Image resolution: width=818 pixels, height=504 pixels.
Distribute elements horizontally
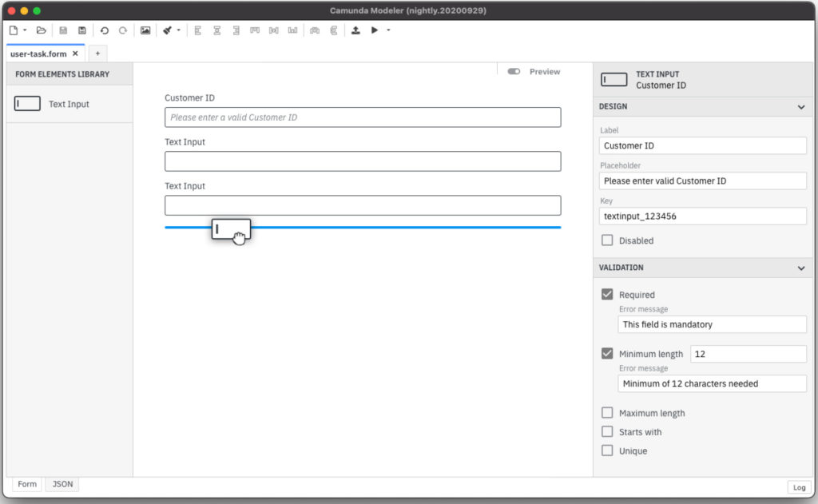click(315, 30)
